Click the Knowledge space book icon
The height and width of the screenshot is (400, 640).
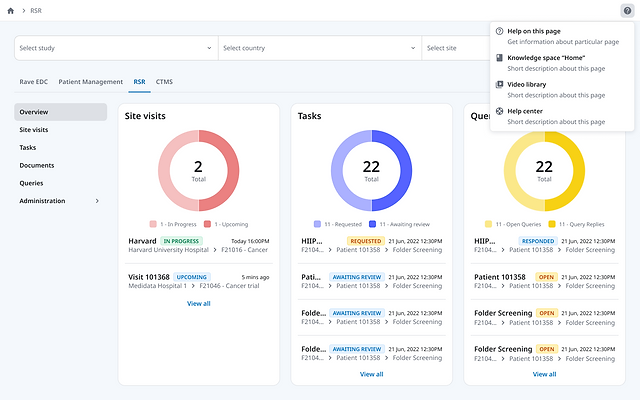(499, 58)
